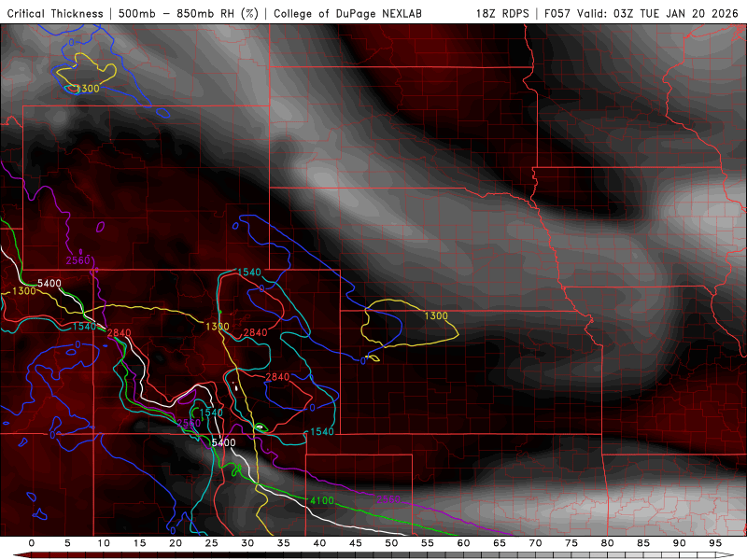Click the white "5400" label above the left-edge 1300
Image resolution: width=747 pixels, height=560 pixels.
click(x=49, y=284)
